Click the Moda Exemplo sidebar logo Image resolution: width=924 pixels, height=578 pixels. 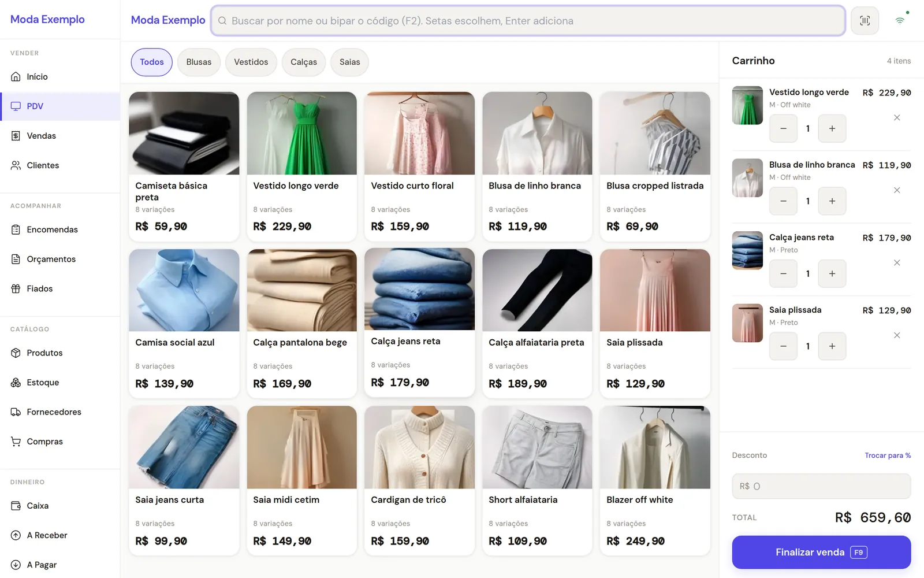[47, 20]
